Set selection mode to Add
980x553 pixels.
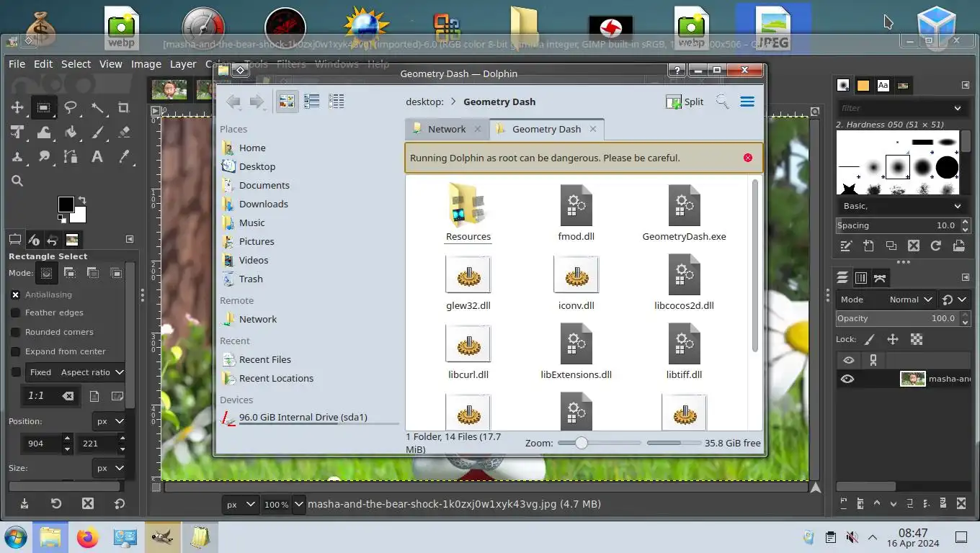70,273
